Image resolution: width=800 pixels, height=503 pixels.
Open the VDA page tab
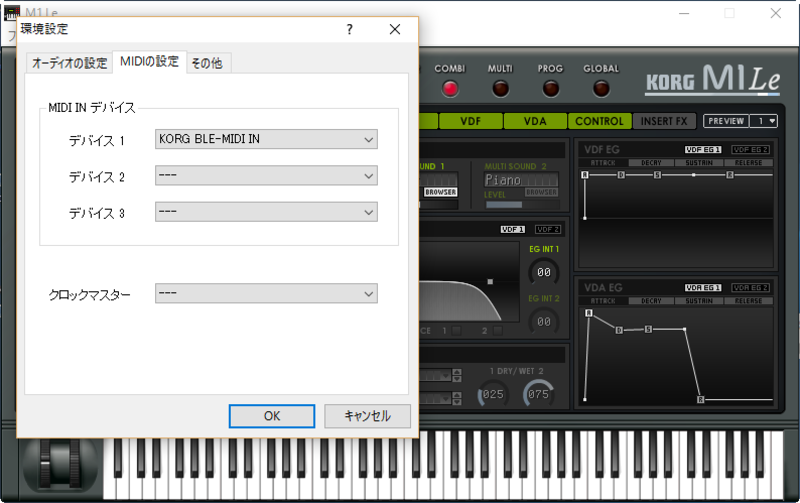[x=535, y=121]
